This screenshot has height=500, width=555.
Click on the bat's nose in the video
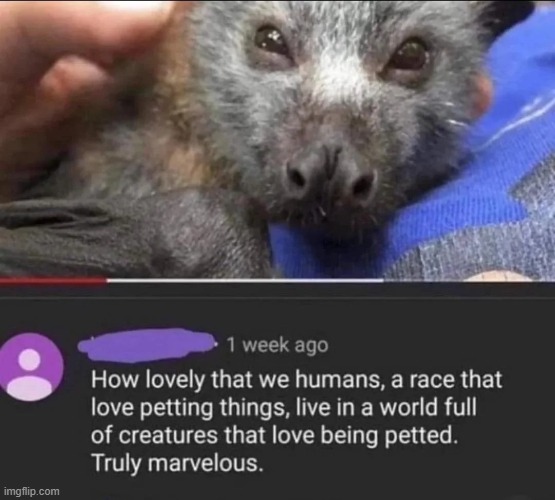click(x=331, y=177)
